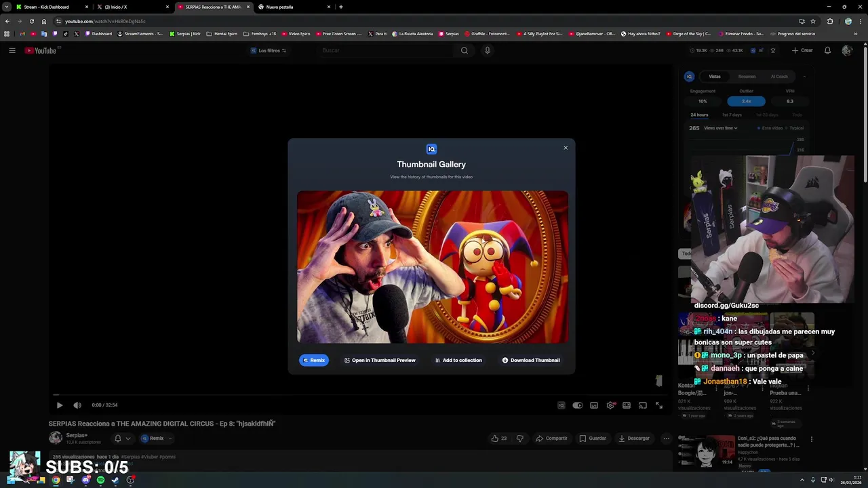868x488 pixels.
Task: Click the Outlier 2.4x pill
Action: click(746, 101)
